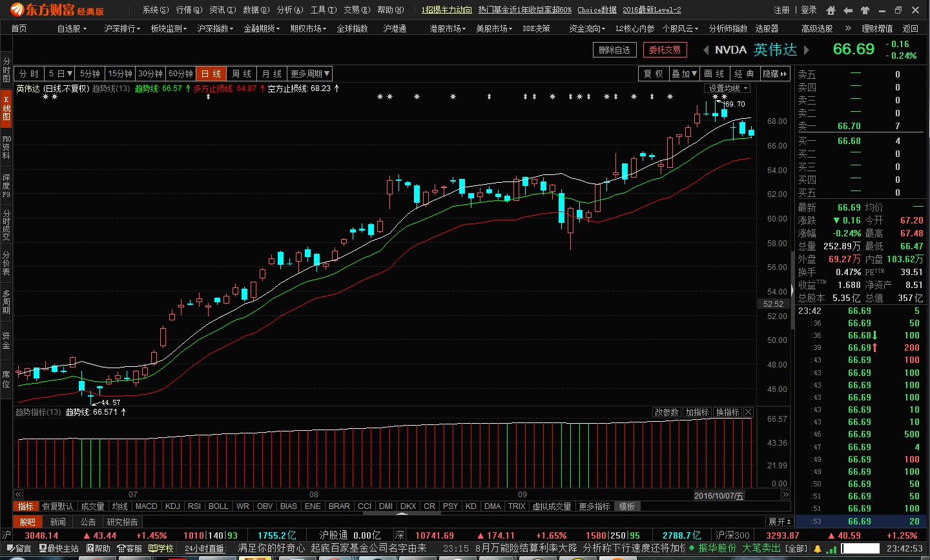Click 委托交易 button
This screenshot has height=560, width=930.
(x=665, y=50)
